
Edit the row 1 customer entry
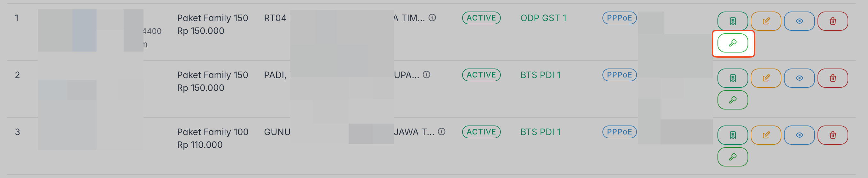[765, 21]
